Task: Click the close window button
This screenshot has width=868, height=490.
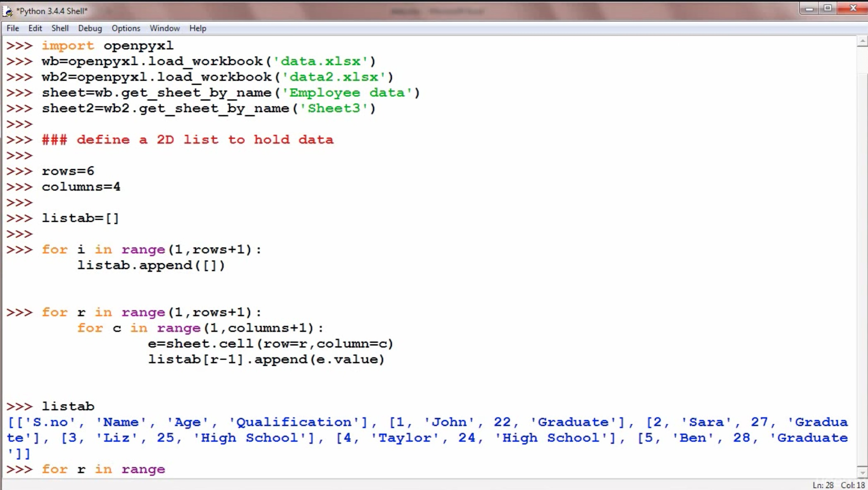Action: (x=855, y=8)
